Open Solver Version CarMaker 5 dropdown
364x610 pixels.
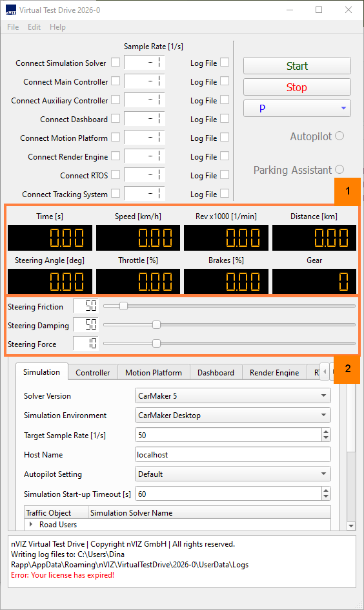pyautogui.click(x=233, y=395)
